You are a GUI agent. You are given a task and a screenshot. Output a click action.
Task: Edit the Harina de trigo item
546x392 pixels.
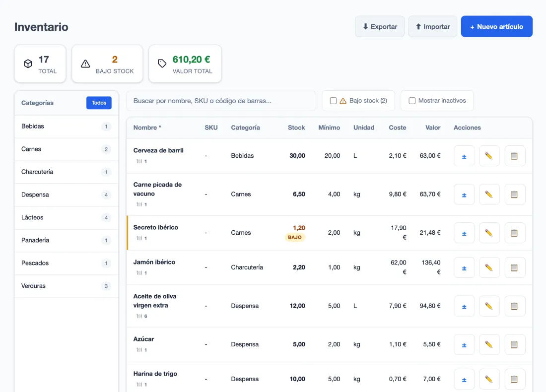pos(489,379)
